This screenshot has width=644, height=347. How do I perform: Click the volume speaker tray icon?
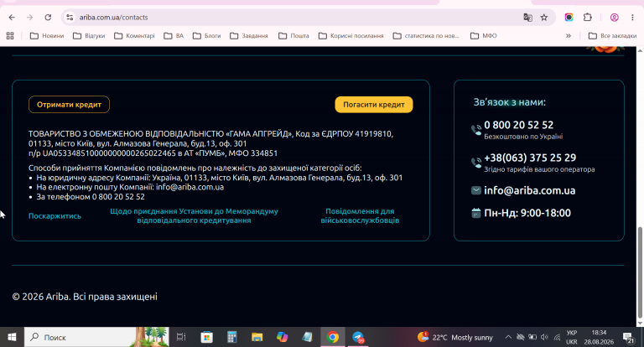(544, 337)
